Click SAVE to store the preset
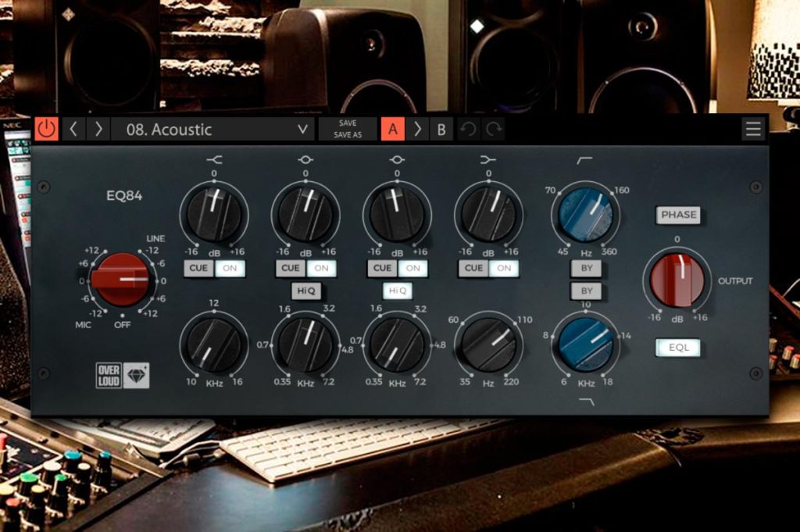The height and width of the screenshot is (532, 800). (348, 123)
